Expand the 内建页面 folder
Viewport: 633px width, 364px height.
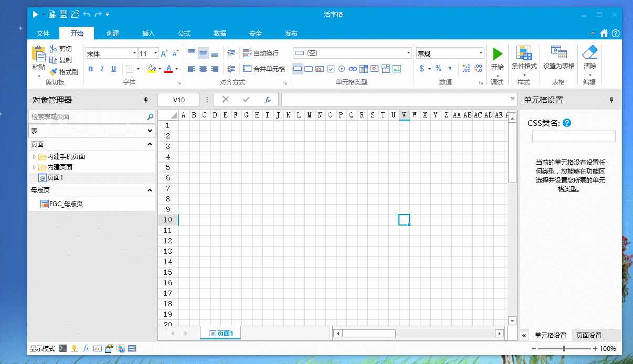(x=35, y=167)
